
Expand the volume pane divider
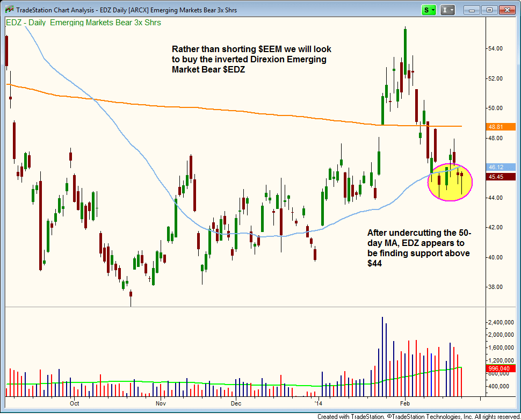pyautogui.click(x=242, y=306)
